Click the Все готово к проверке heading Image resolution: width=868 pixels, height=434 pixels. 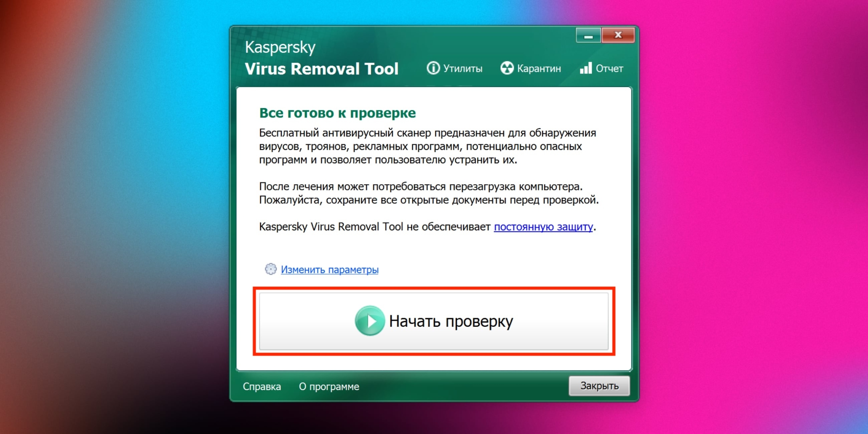(337, 113)
